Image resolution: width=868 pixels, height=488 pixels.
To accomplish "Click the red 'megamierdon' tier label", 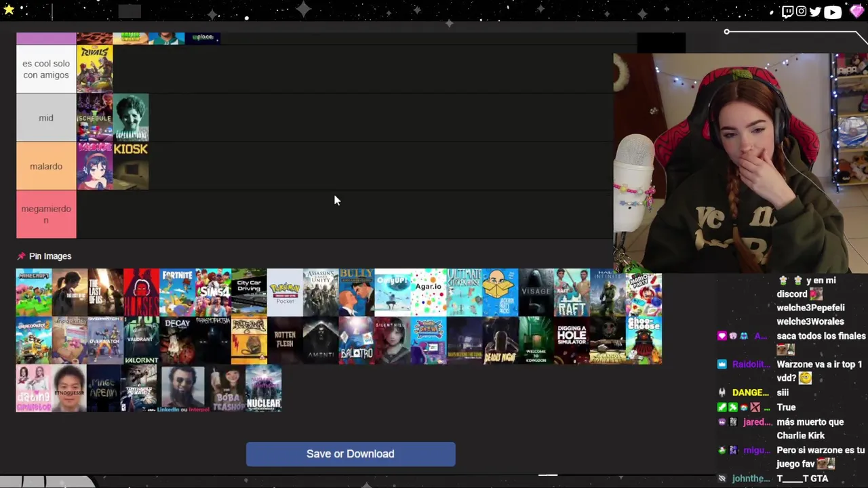I will pyautogui.click(x=46, y=214).
